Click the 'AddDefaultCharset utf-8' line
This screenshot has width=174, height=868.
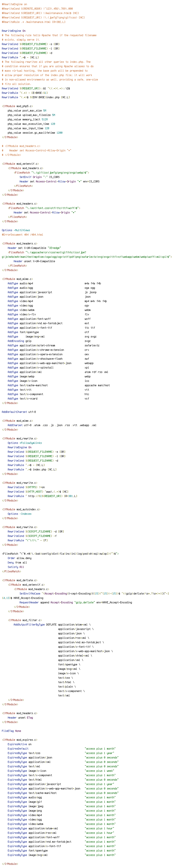click(19, 412)
